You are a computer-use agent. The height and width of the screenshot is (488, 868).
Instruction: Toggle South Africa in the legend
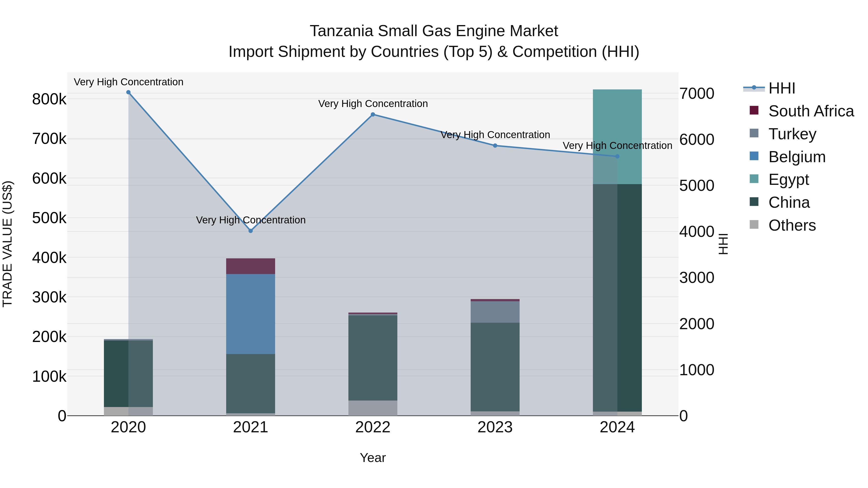tap(802, 111)
